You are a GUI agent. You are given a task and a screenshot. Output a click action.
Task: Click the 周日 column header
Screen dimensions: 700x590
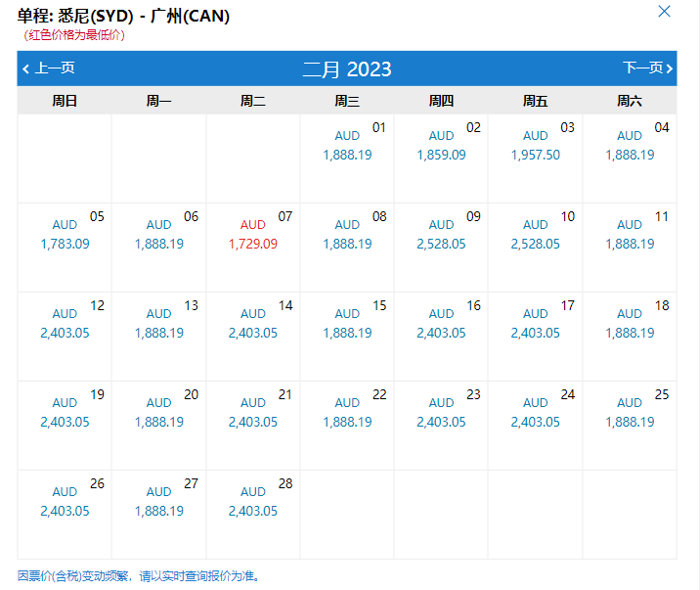click(x=65, y=101)
